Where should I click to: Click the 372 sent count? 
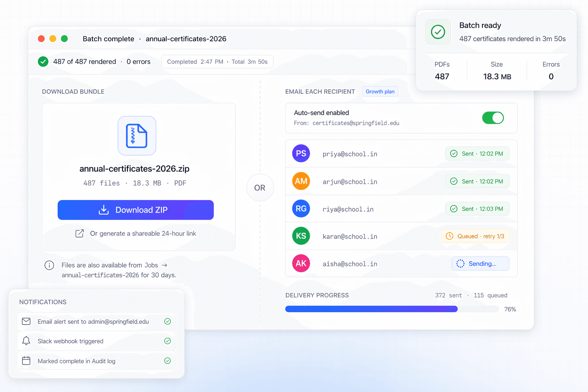coord(448,296)
